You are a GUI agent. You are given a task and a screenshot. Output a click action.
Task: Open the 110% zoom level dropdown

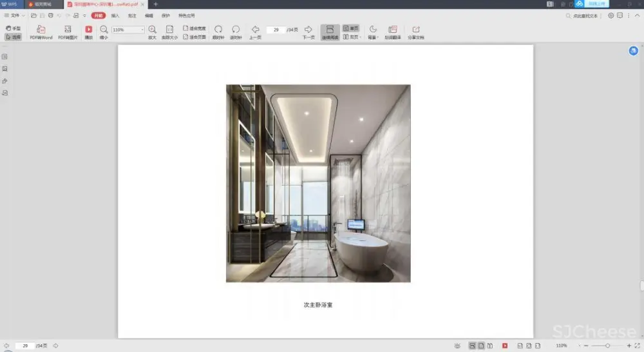[x=142, y=30]
